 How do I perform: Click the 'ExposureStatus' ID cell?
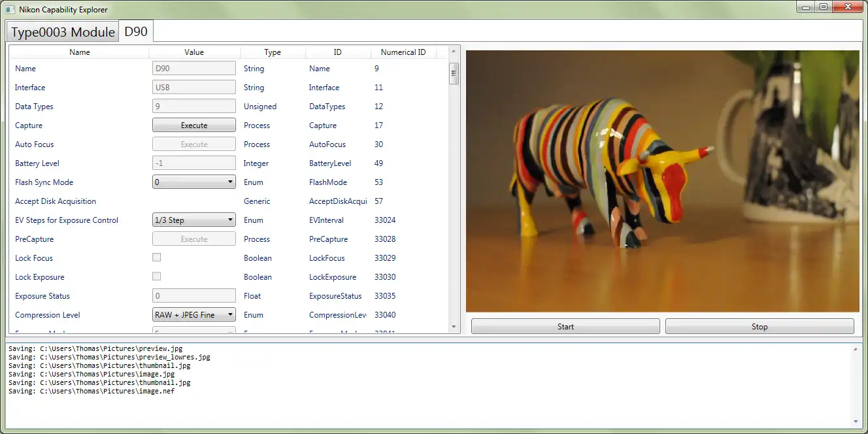[335, 295]
